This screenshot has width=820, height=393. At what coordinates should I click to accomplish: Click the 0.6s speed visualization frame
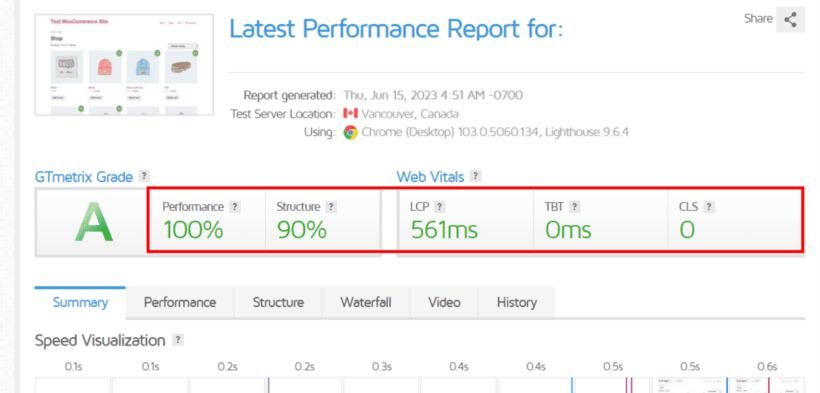click(x=766, y=385)
